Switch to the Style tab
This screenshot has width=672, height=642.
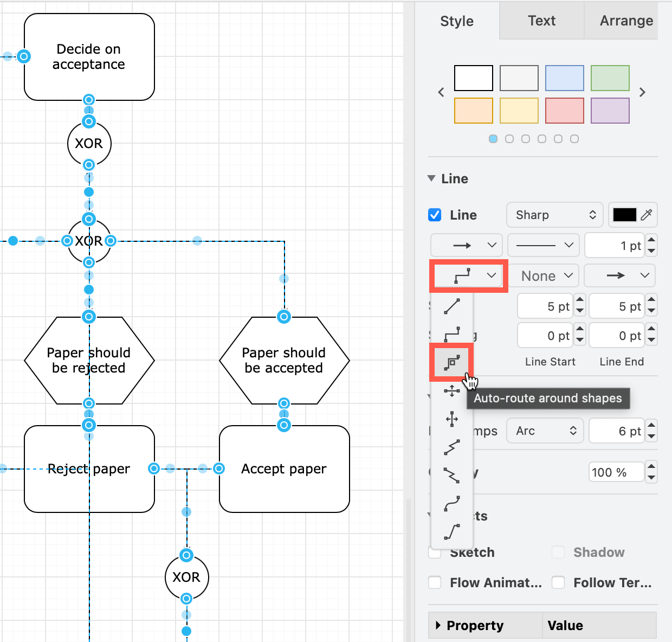[x=457, y=21]
